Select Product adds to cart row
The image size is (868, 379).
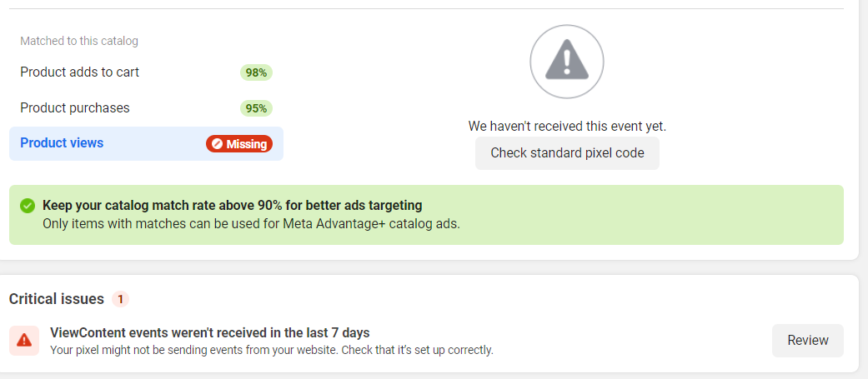(x=146, y=72)
